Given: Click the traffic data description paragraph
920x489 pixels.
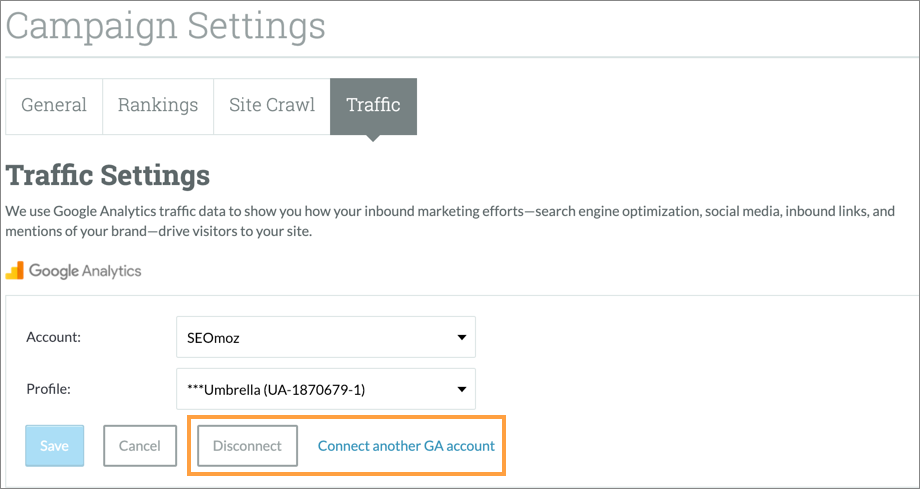Looking at the screenshot, I should click(x=450, y=221).
